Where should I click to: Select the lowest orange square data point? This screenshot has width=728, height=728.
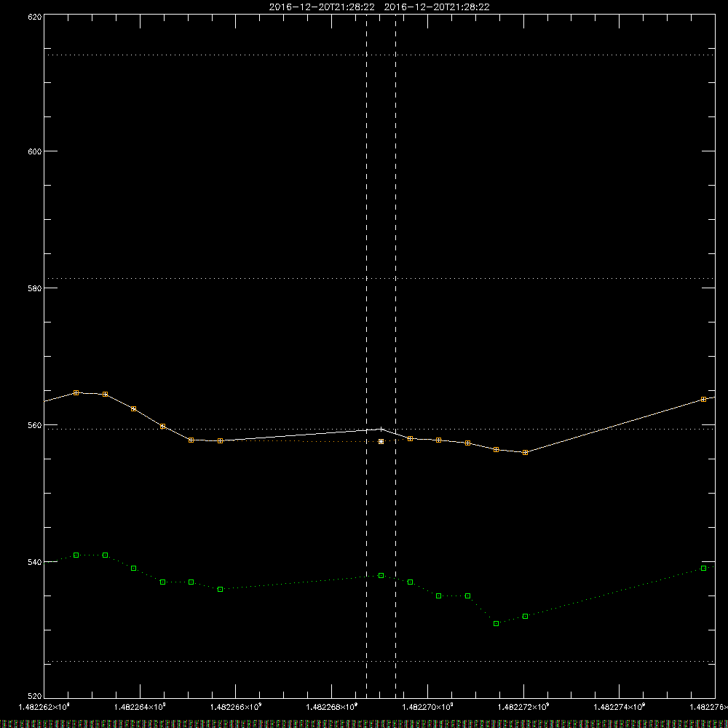point(525,452)
